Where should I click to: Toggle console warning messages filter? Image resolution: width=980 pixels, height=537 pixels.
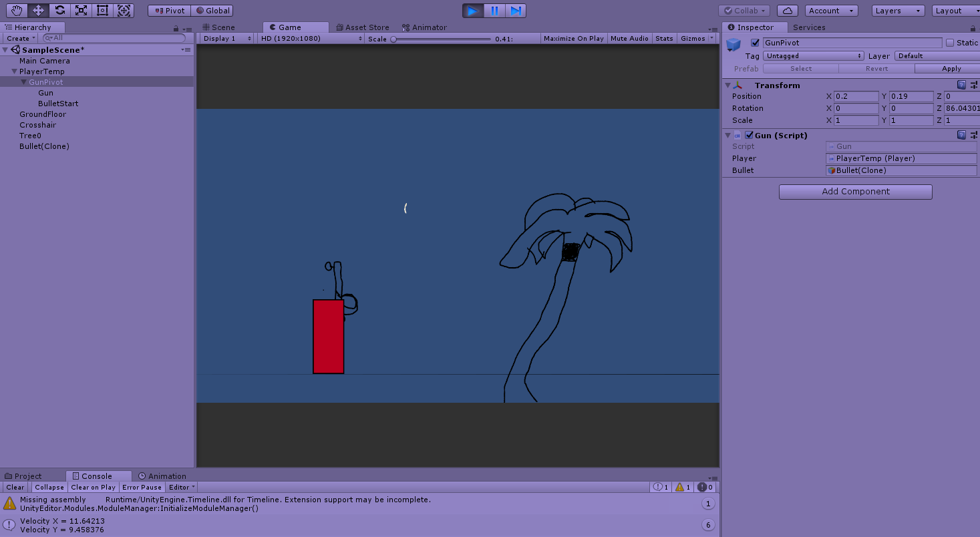pos(683,488)
